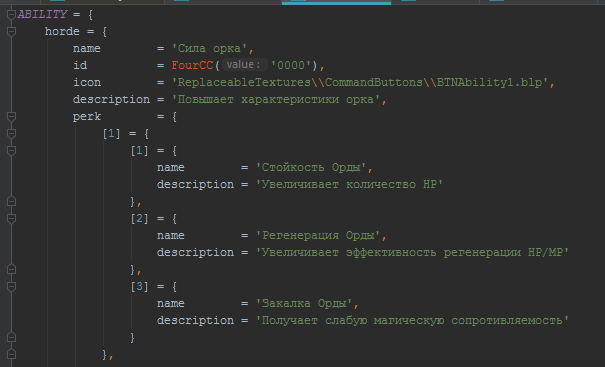Click the last fold end marker at bottom
This screenshot has height=367, width=605.
click(x=11, y=354)
